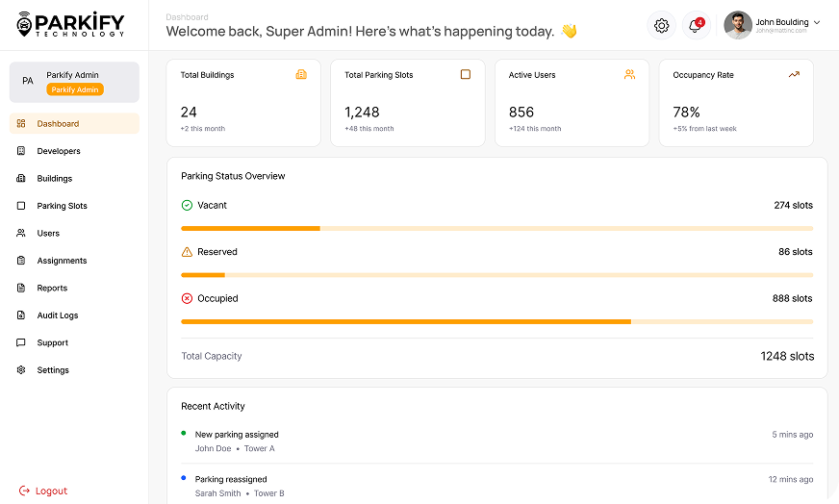Open the notifications bell
839x504 pixels.
[x=696, y=26]
